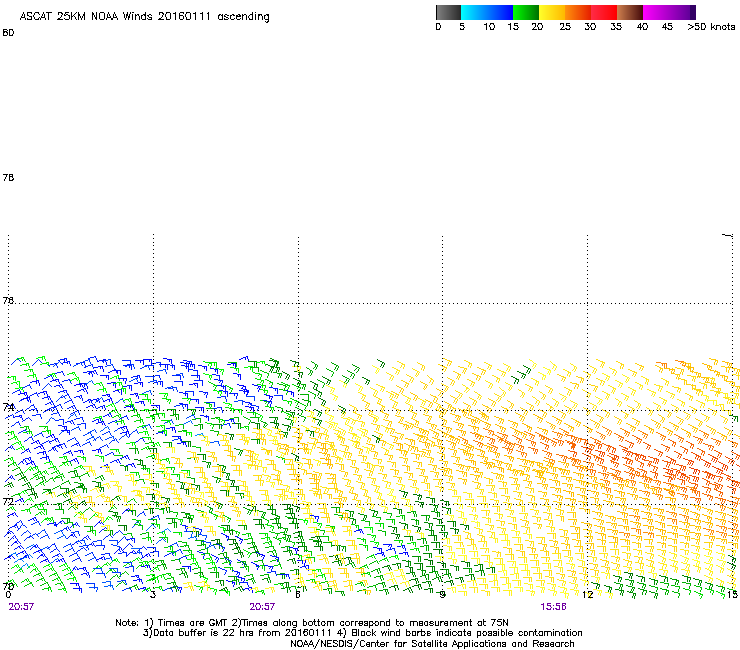Choose the orange 25-30 knots color bar segment
The image size is (740, 650).
(x=578, y=12)
